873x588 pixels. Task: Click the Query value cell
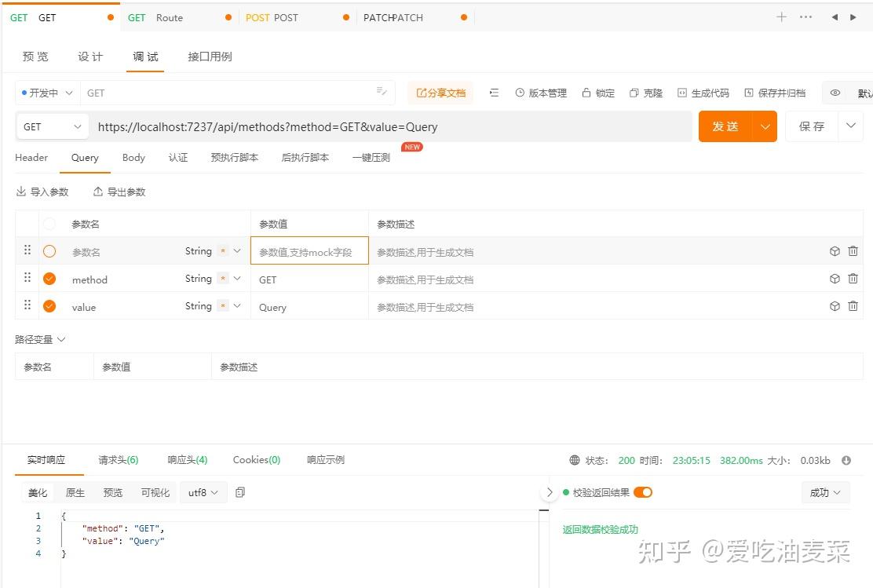coord(309,307)
